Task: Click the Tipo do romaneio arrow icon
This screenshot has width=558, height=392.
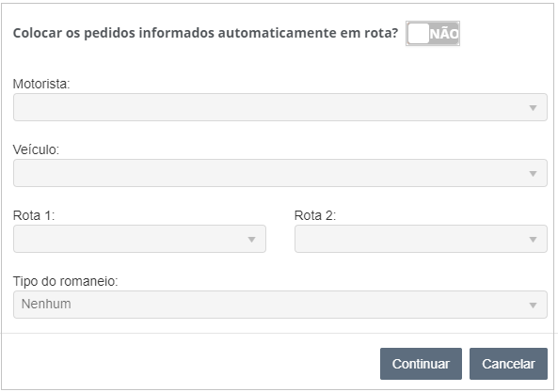Action: 533,306
